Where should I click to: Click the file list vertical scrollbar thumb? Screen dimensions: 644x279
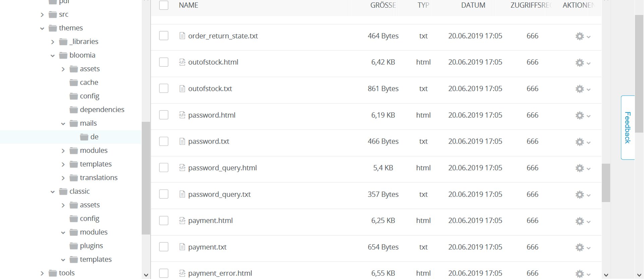point(606,183)
